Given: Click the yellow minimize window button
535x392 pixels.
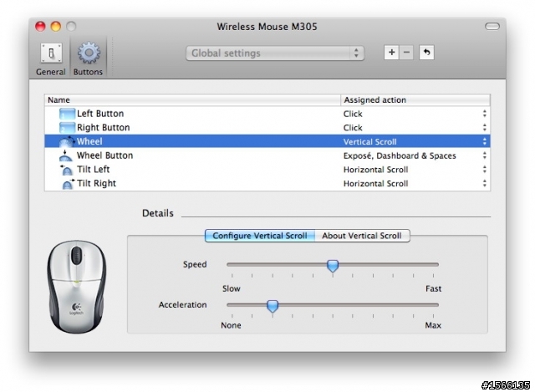Looking at the screenshot, I should tap(56, 26).
